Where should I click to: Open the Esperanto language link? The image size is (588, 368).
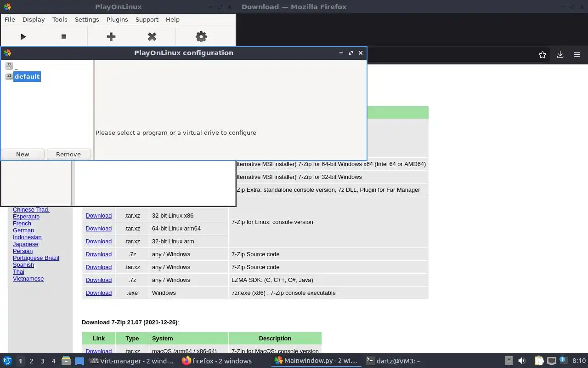26,216
